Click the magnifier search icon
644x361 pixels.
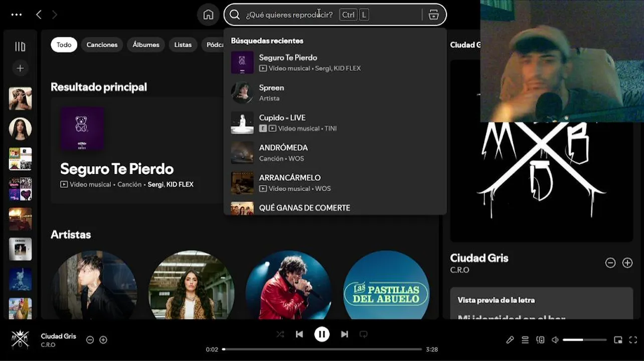click(235, 15)
